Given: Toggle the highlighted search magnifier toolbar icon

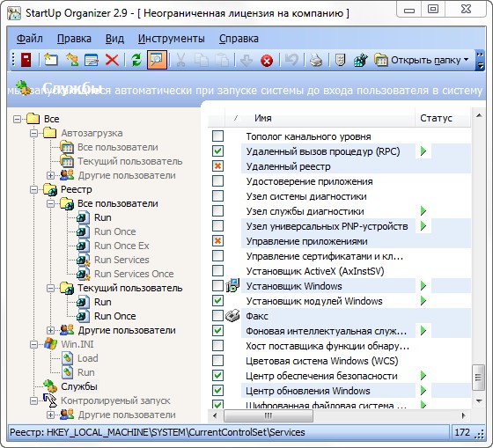Looking at the screenshot, I should point(157,60).
